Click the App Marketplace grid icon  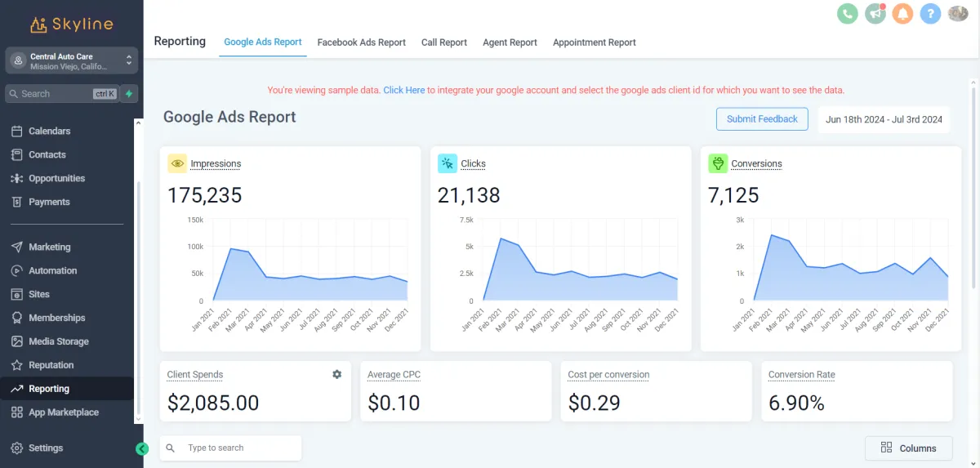(x=16, y=412)
